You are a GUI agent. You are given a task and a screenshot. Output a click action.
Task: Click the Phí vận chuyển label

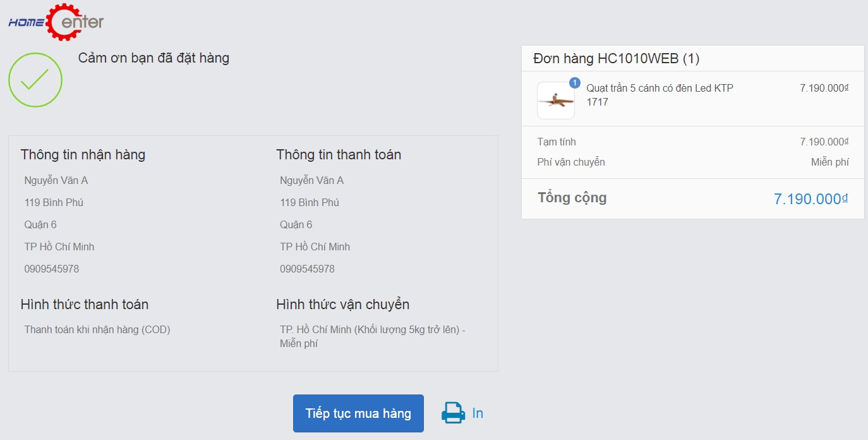(571, 162)
